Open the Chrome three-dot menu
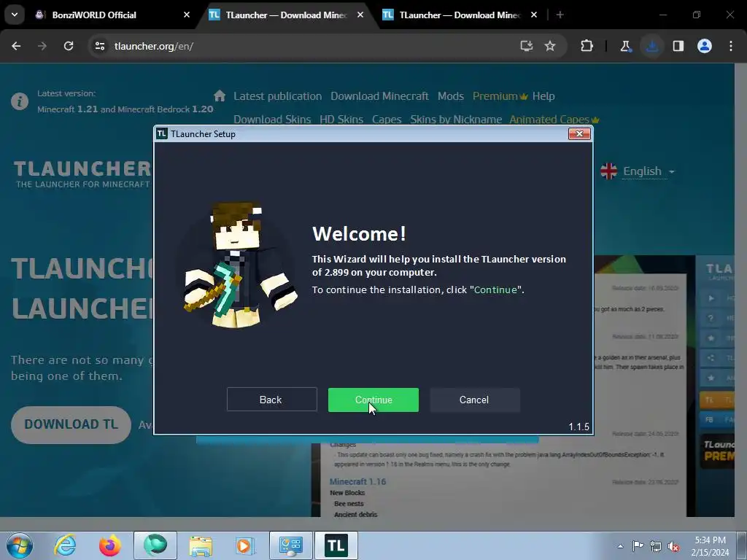747x560 pixels. click(x=731, y=46)
